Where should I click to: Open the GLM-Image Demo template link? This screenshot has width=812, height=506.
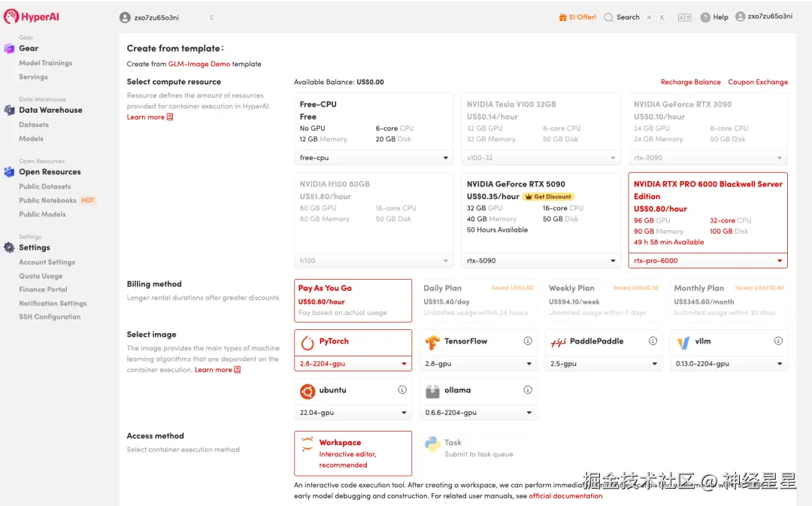198,64
